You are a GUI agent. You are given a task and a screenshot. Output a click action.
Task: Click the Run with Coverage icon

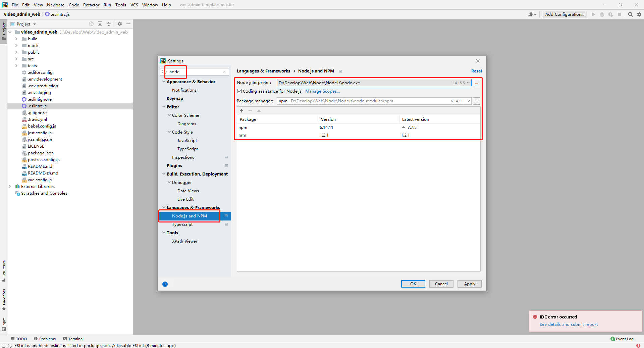611,14
